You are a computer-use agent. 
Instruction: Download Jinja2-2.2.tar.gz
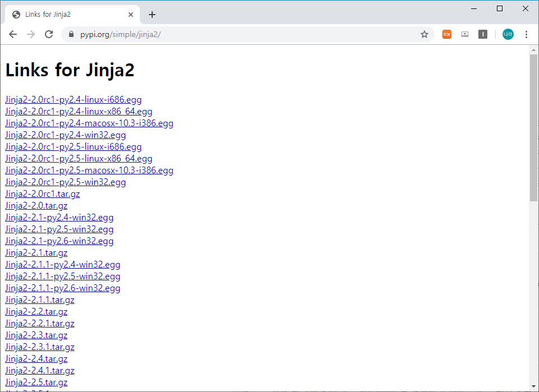click(36, 312)
